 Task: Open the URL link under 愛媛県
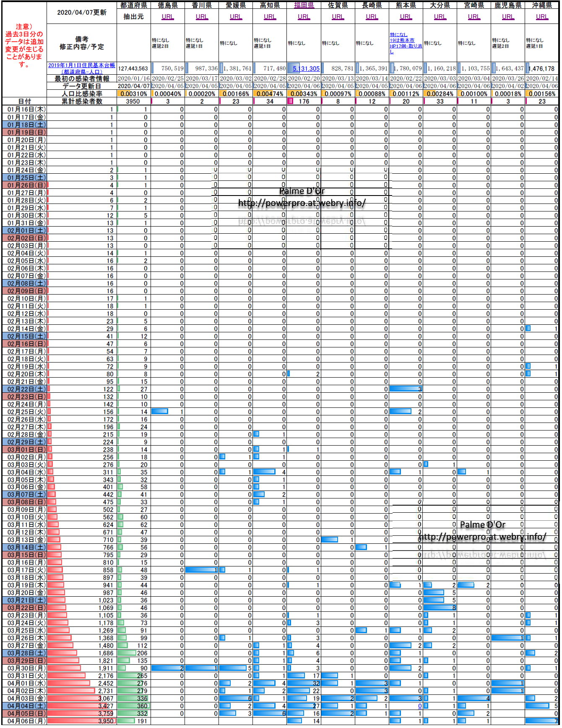tap(236, 17)
